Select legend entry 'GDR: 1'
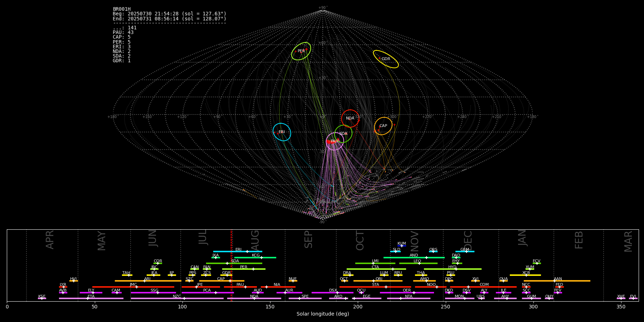644x322 pixels. coord(122,60)
